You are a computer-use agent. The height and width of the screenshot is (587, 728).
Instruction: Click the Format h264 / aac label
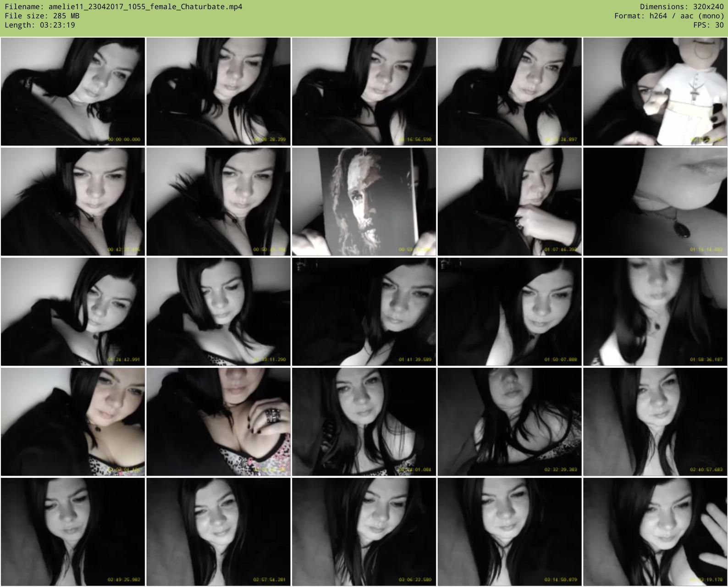click(x=669, y=16)
